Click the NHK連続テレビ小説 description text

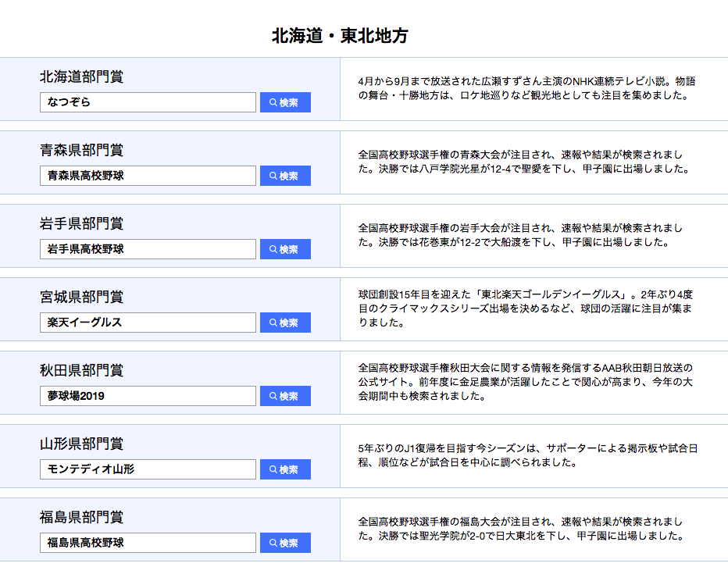(525, 88)
